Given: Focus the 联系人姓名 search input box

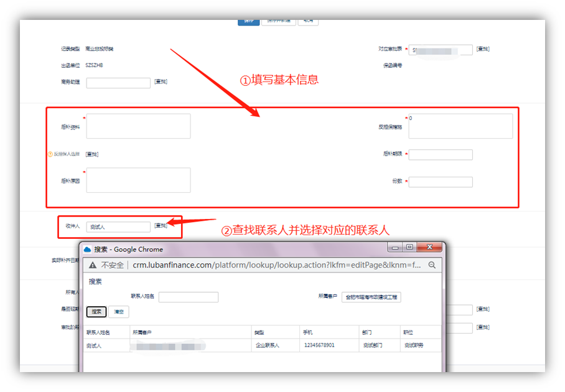Looking at the screenshot, I should click(188, 297).
